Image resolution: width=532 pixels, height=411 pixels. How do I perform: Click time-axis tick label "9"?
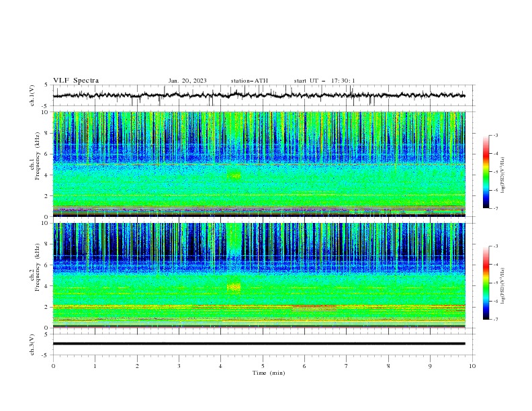[x=430, y=366]
